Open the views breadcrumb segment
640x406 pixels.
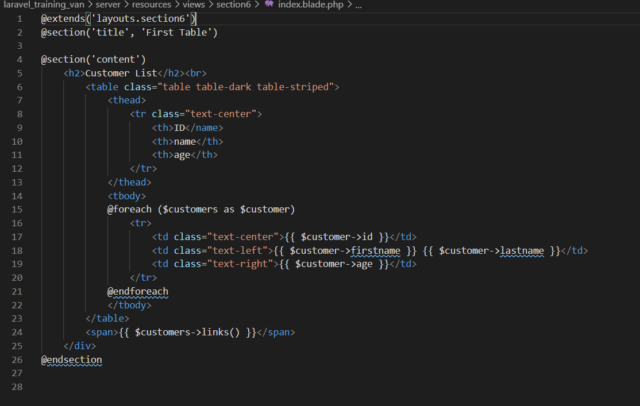193,5
